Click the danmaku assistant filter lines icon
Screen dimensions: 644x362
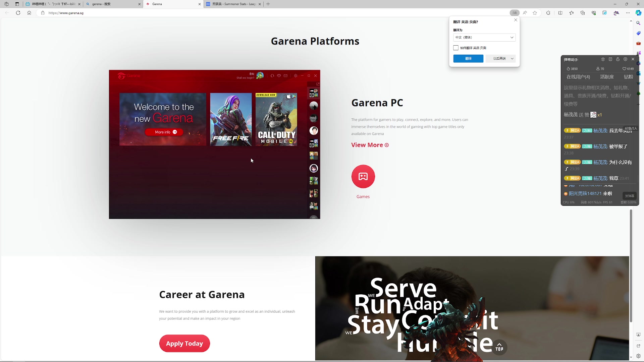click(x=603, y=59)
